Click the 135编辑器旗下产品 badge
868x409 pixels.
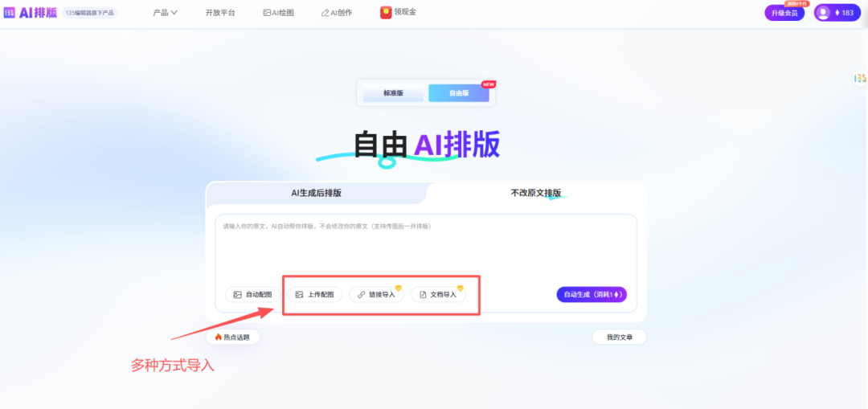(90, 13)
